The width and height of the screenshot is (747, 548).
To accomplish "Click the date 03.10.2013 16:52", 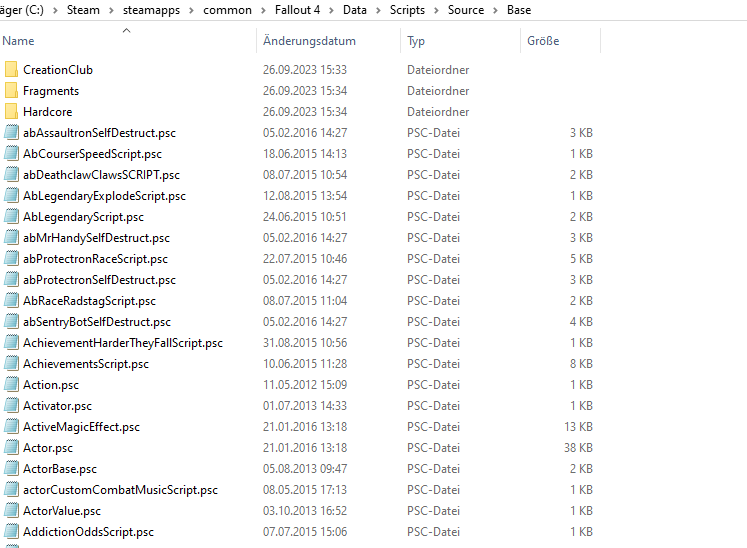I will coord(305,510).
